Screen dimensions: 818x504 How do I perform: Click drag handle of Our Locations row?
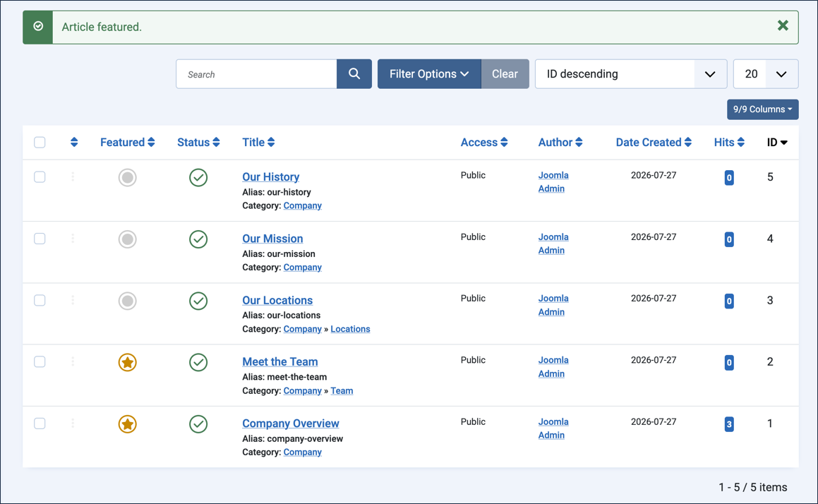[x=73, y=300]
